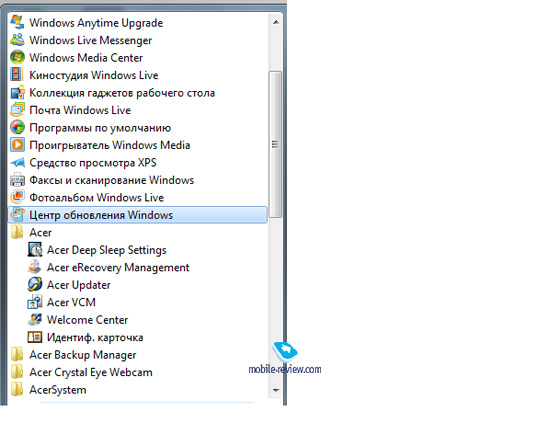
Task: Open Средство просмотра XPS icon
Action: pyautogui.click(x=17, y=162)
